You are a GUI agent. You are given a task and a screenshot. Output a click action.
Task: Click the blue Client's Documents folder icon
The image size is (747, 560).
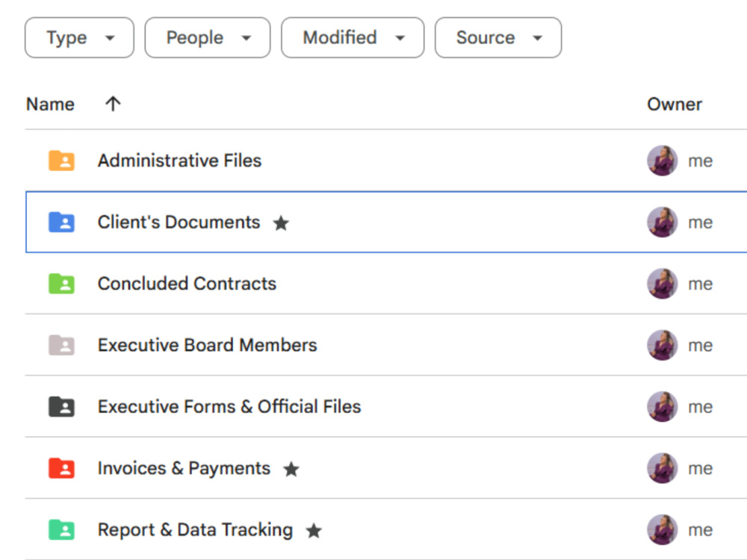coord(61,222)
